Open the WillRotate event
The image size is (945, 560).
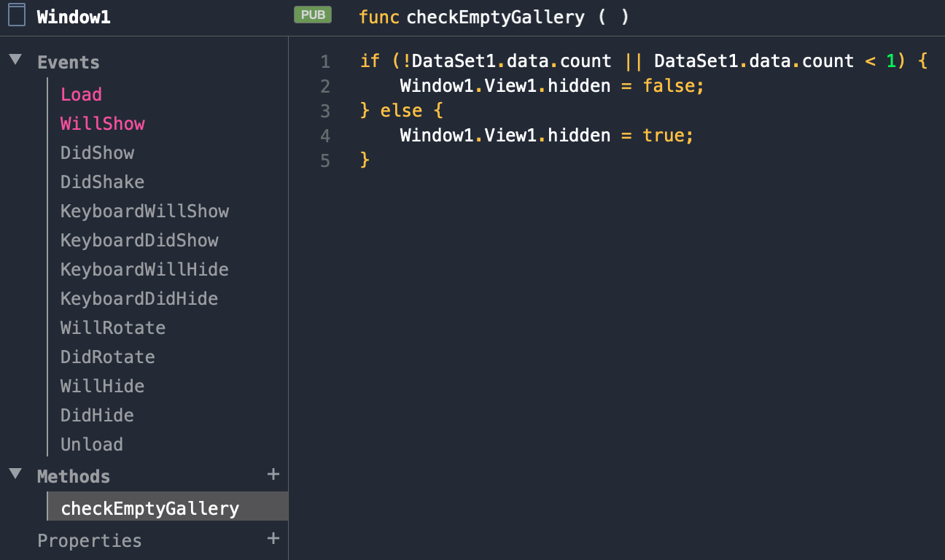pyautogui.click(x=113, y=327)
